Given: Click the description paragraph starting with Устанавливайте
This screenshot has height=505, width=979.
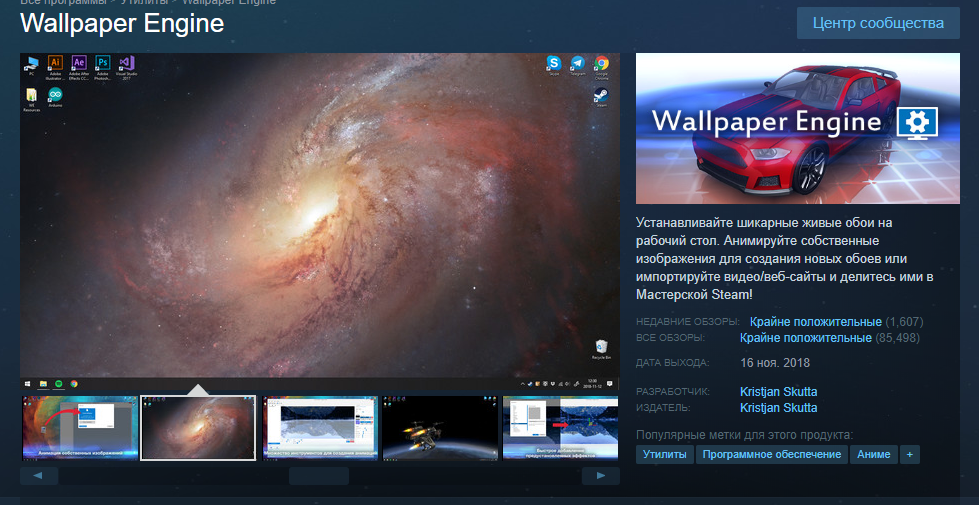Looking at the screenshot, I should point(785,258).
